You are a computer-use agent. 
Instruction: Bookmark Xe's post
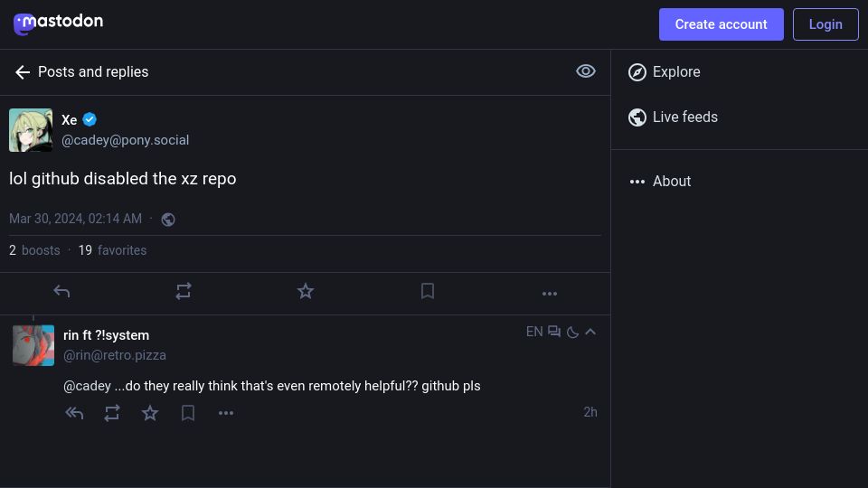click(428, 291)
